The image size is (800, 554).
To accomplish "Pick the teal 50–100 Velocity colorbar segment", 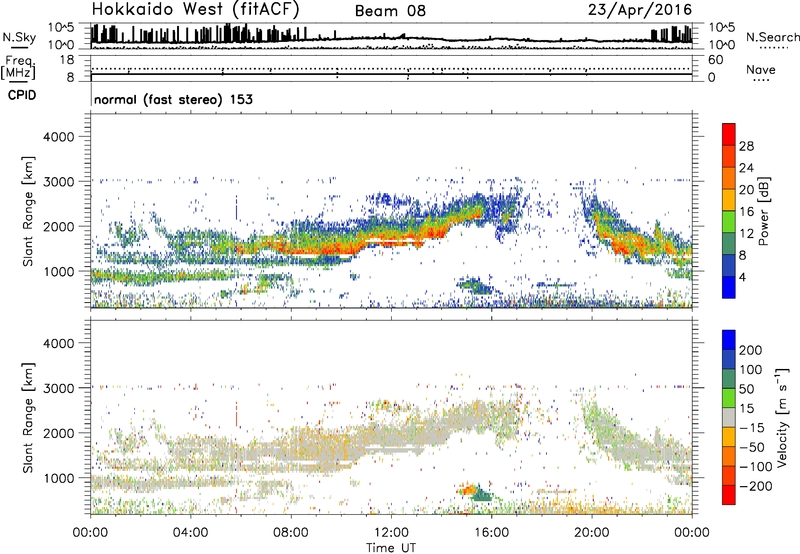I will (729, 379).
